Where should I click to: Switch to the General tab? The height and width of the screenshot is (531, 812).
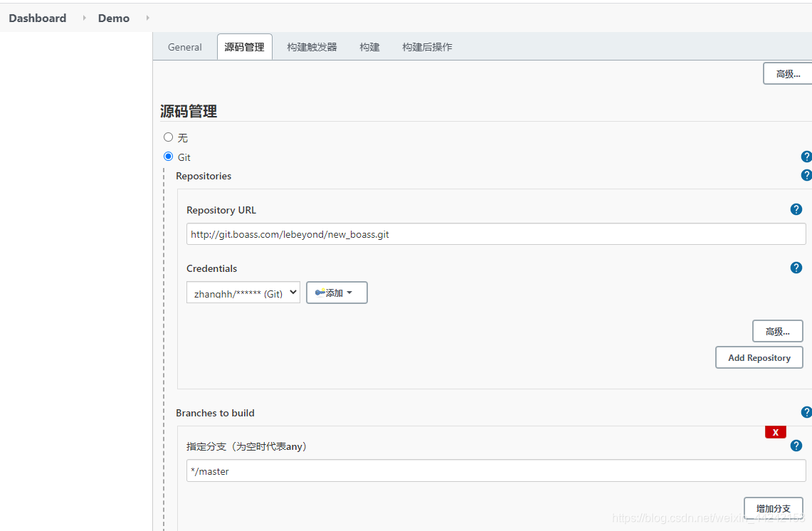click(185, 47)
